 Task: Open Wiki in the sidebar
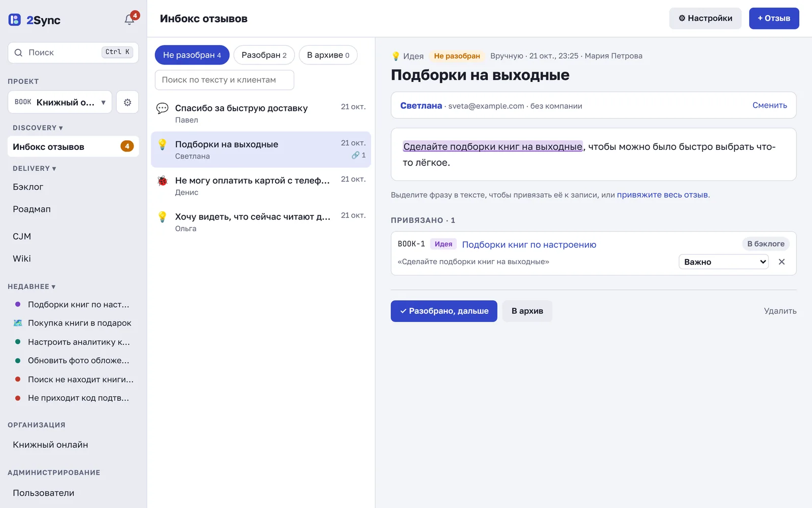(x=74, y=259)
